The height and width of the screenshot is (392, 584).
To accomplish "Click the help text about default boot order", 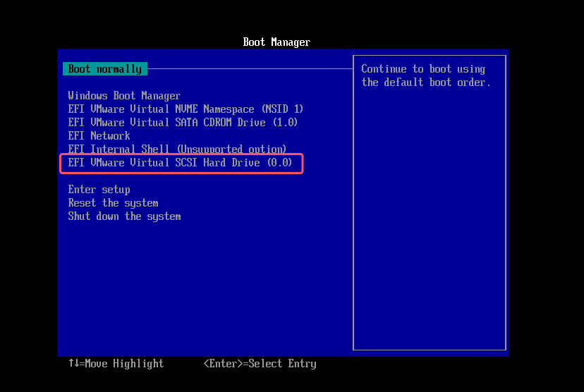I will pyautogui.click(x=425, y=76).
